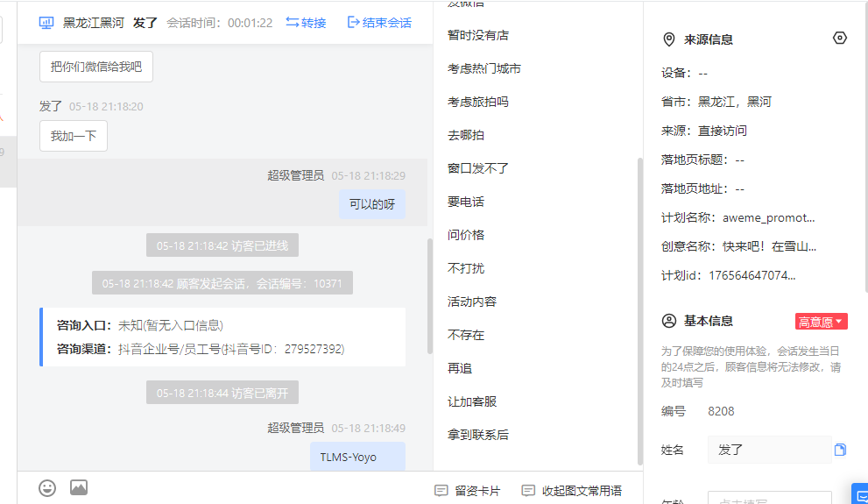The width and height of the screenshot is (868, 504).
Task: Open the emoji picker smiley icon
Action: coord(47,488)
